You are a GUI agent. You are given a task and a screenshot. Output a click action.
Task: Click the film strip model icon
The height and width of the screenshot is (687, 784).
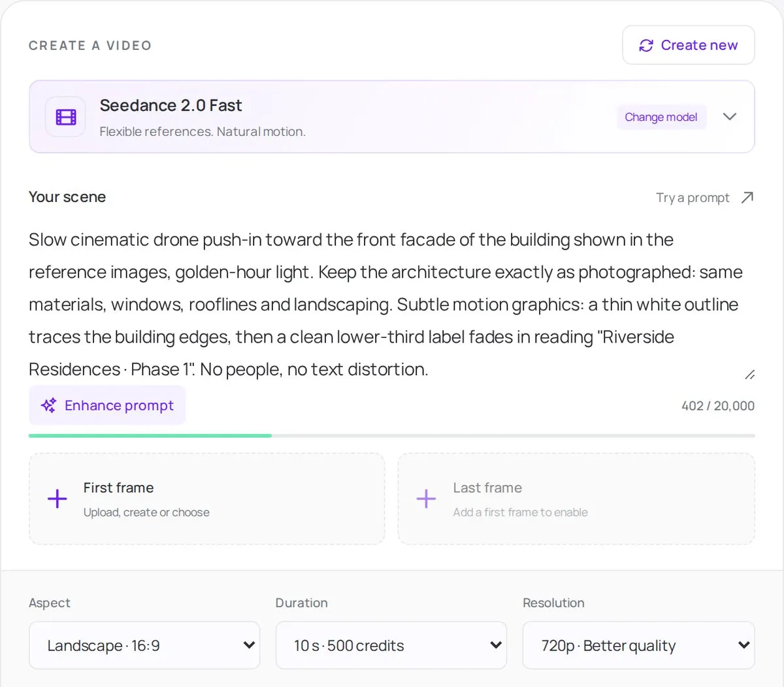(x=65, y=117)
